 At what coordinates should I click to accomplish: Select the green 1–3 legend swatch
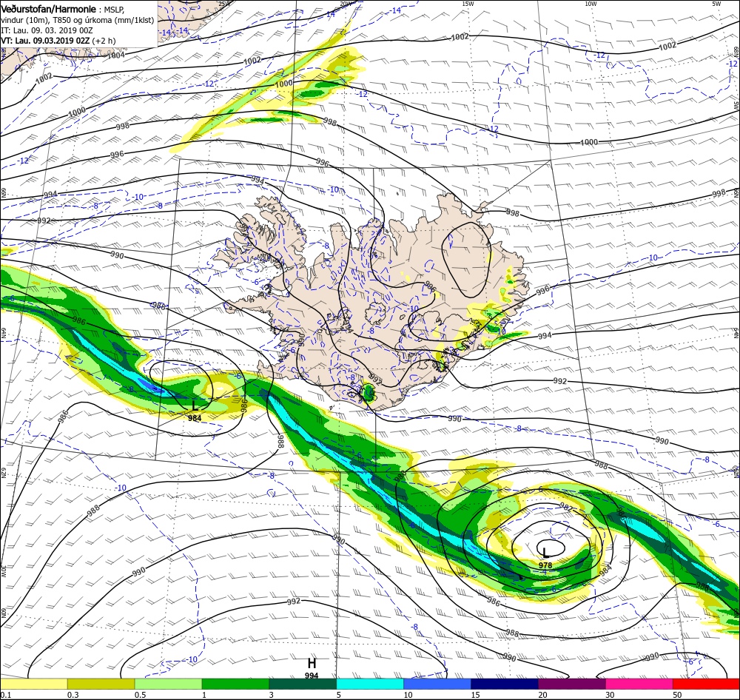tap(235, 684)
